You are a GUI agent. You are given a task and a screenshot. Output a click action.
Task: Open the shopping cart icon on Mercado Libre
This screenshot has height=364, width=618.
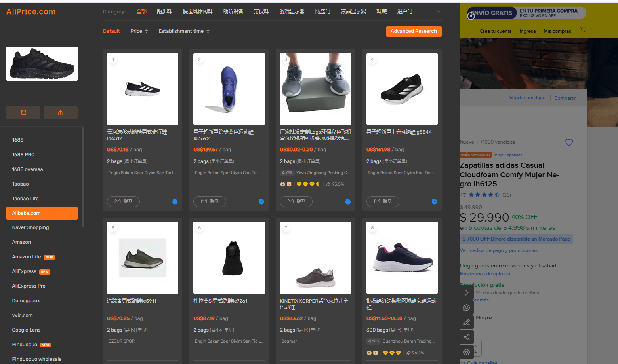point(583,30)
